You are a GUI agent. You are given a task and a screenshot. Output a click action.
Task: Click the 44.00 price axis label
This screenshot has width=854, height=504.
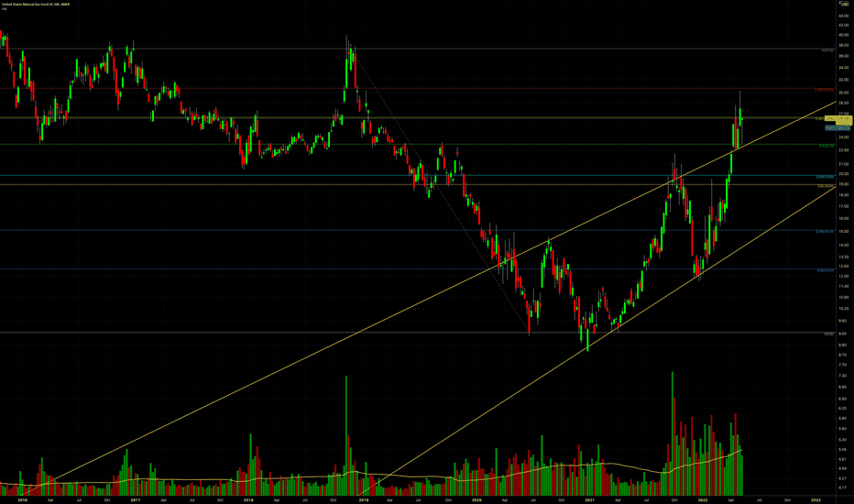click(x=844, y=16)
